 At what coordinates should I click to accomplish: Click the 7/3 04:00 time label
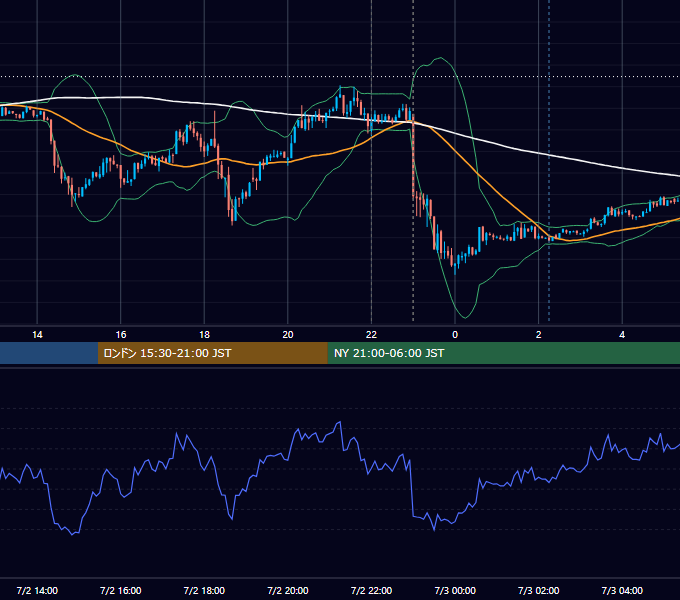tap(622, 590)
